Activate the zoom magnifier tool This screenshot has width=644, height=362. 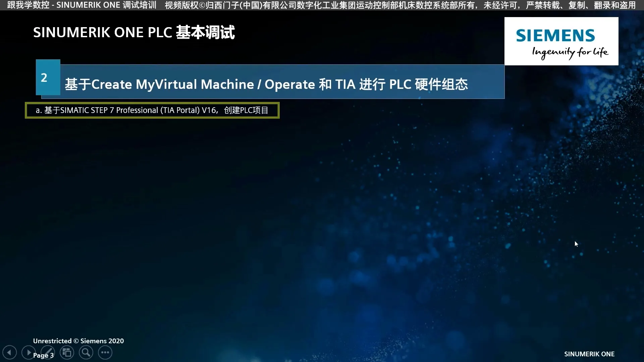86,353
